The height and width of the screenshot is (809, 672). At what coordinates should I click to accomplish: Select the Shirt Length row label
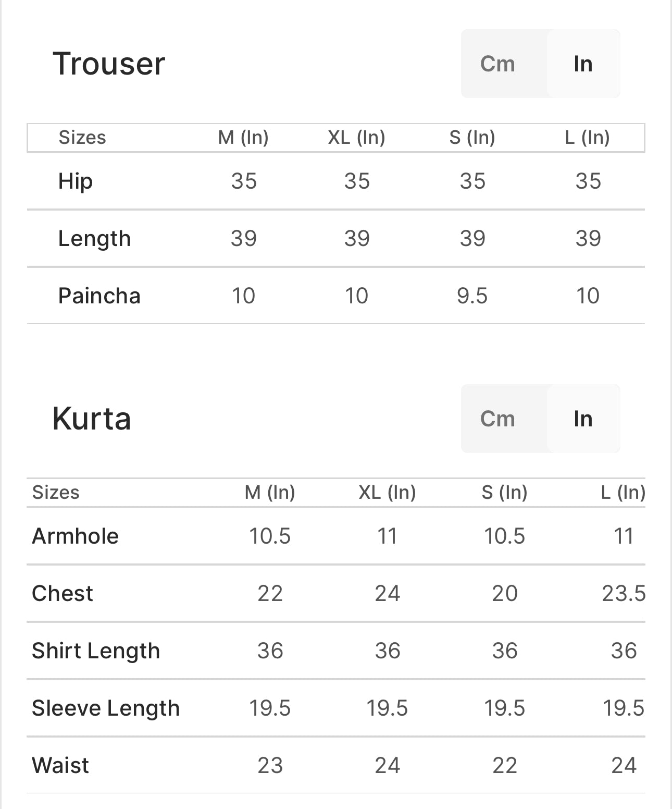96,651
